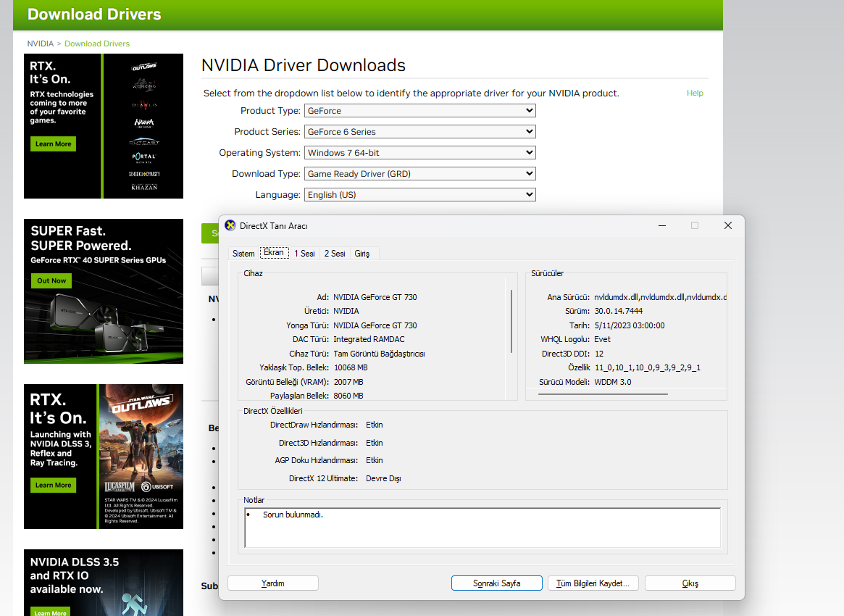844x616 pixels.
Task: Click the shared memory value 8060 MB
Action: click(348, 396)
